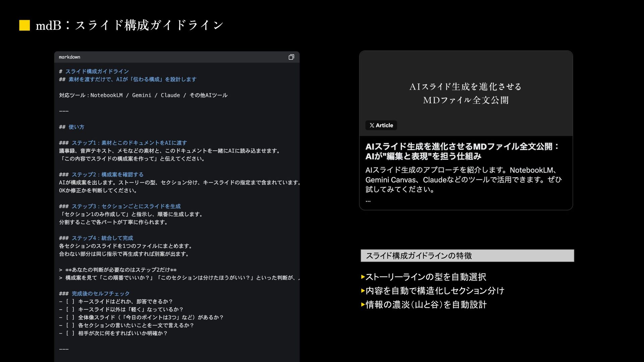Click the article description text mentioning NotebookLM
The width and height of the screenshot is (644, 362).
[463, 180]
